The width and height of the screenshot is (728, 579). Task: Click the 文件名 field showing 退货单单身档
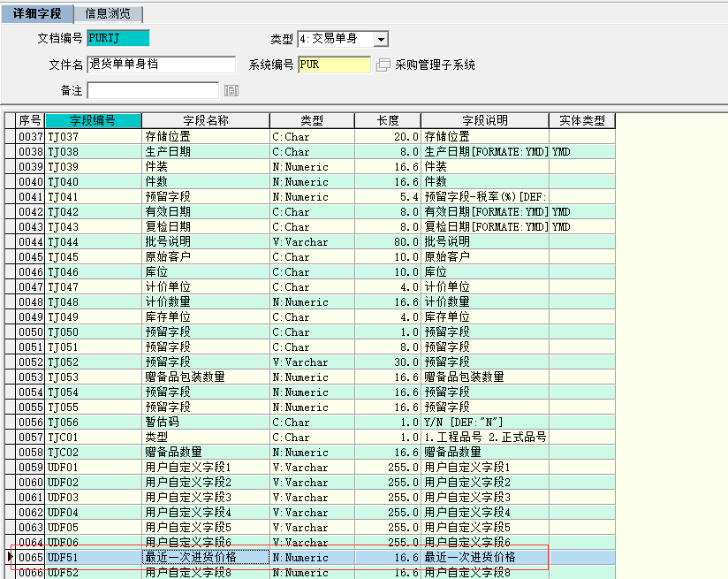point(159,64)
